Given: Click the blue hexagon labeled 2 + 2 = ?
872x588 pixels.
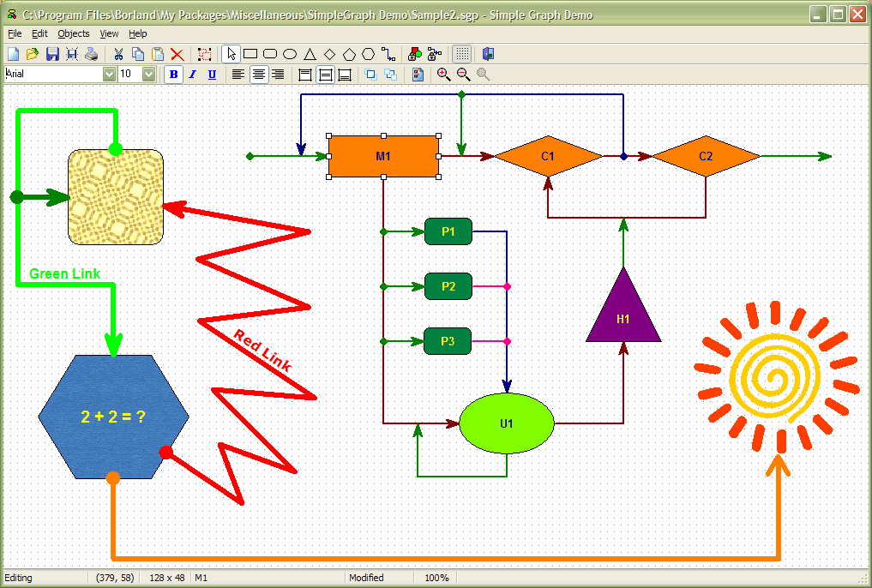Looking at the screenshot, I should click(113, 417).
